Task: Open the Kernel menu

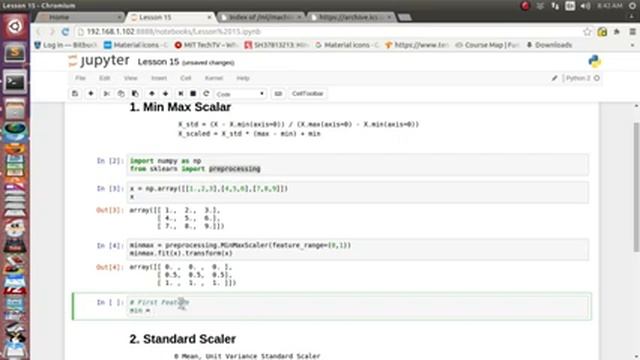Action: [213, 78]
